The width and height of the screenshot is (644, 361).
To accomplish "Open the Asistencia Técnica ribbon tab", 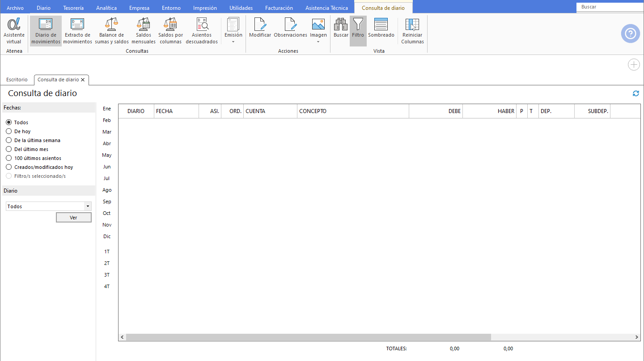I will click(326, 8).
